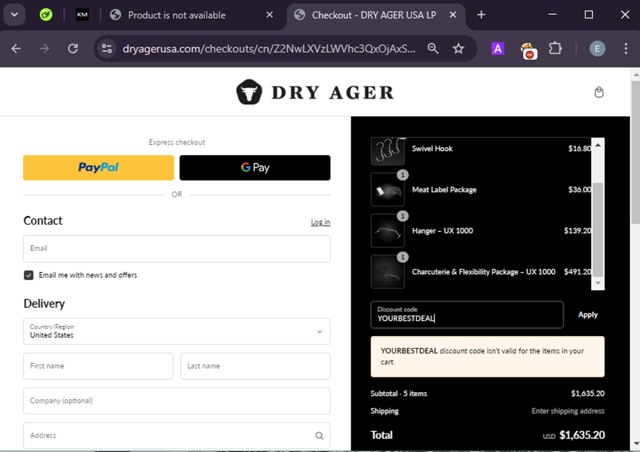
Task: Click the Charcuterie & Flexibility Package thumbnail
Action: (x=387, y=272)
